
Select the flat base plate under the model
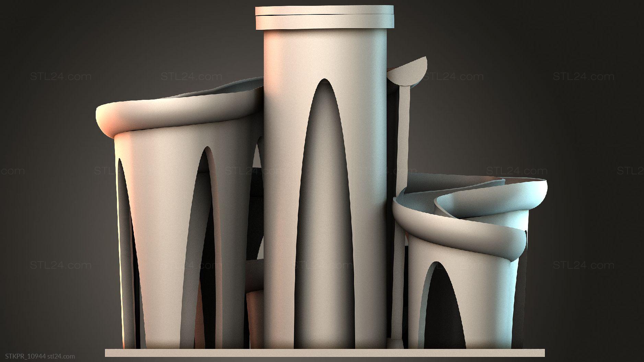click(325, 353)
